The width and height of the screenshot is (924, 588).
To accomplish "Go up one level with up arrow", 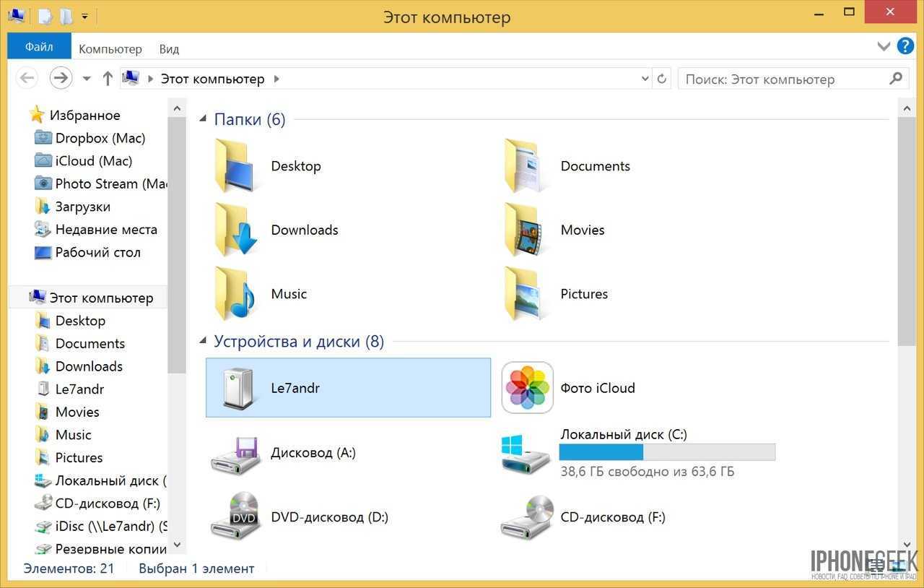I will click(108, 79).
